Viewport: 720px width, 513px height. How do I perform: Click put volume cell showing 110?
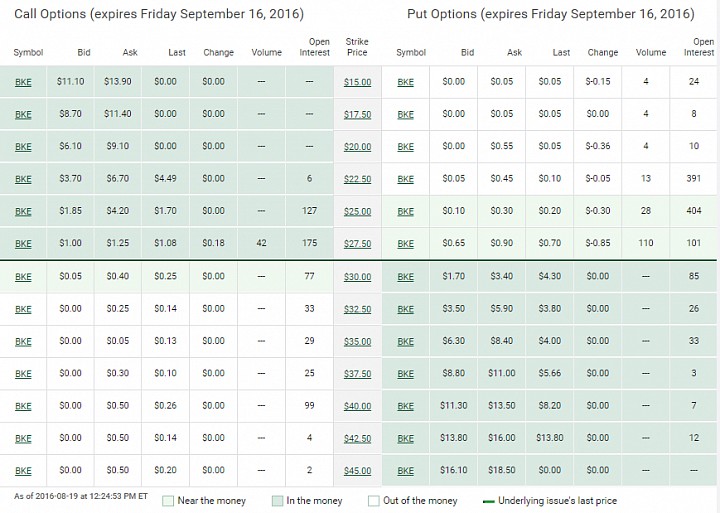[x=646, y=243]
